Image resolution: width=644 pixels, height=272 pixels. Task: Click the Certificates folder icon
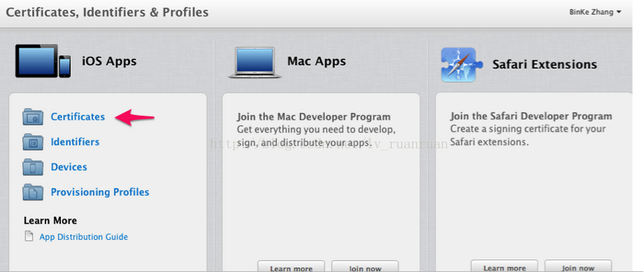pos(33,117)
